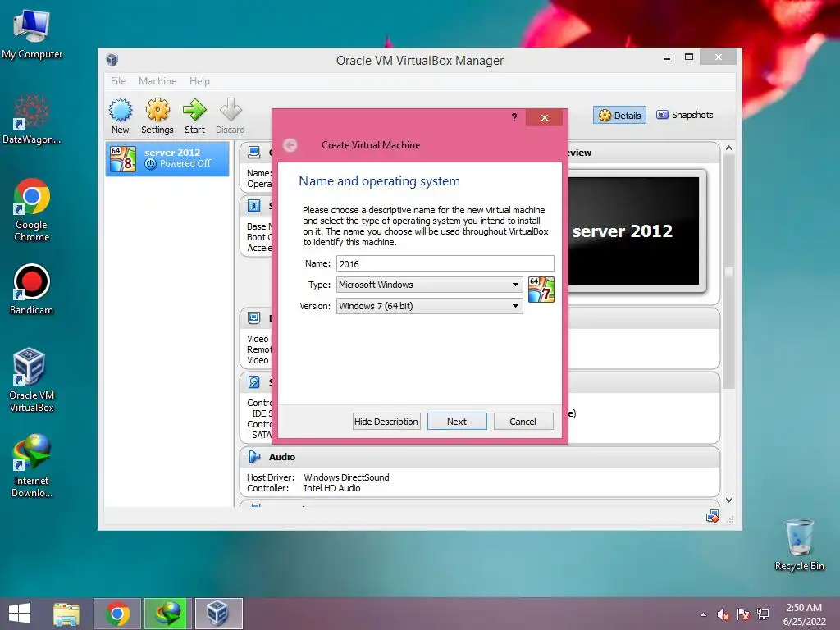This screenshot has height=630, width=840.
Task: Click Action Center flag tray icon
Action: click(x=743, y=614)
